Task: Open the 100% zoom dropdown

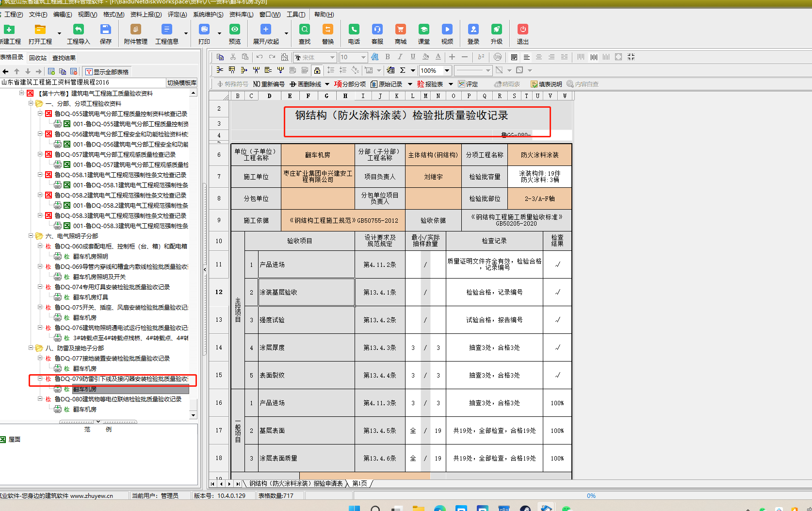Action: (447, 70)
